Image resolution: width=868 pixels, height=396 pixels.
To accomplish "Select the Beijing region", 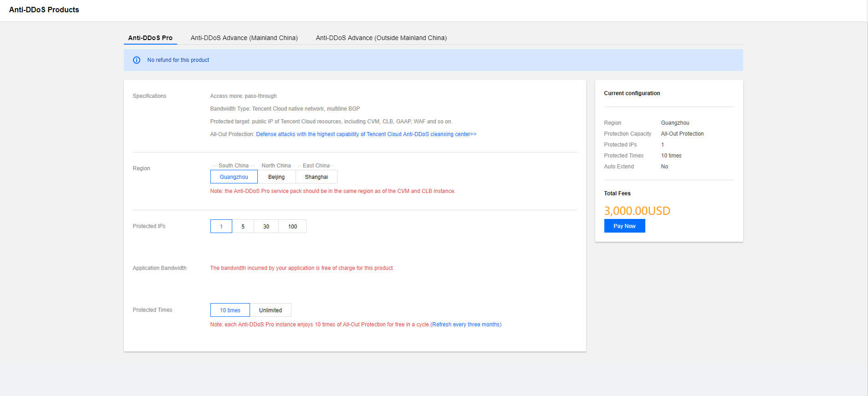I will (276, 177).
